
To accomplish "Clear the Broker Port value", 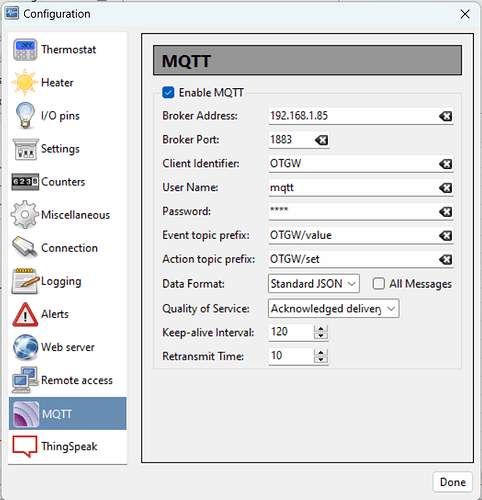I will 321,140.
